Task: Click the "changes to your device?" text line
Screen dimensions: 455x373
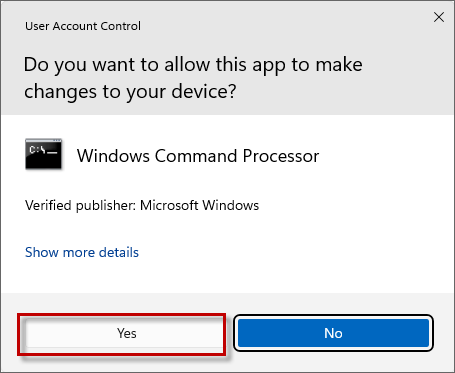Action: coord(130,92)
